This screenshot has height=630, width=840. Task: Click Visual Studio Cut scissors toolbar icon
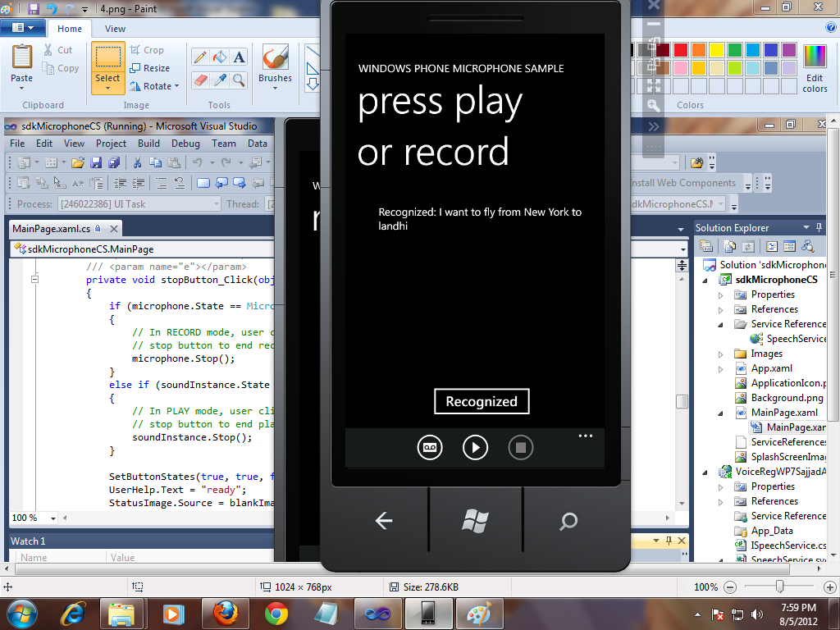pyautogui.click(x=137, y=162)
